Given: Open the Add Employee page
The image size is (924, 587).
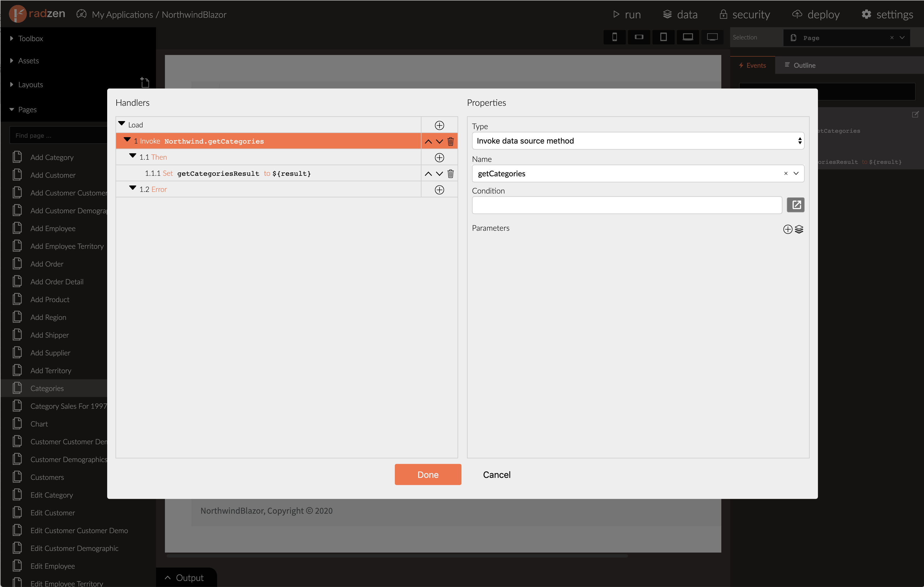Looking at the screenshot, I should pyautogui.click(x=52, y=228).
